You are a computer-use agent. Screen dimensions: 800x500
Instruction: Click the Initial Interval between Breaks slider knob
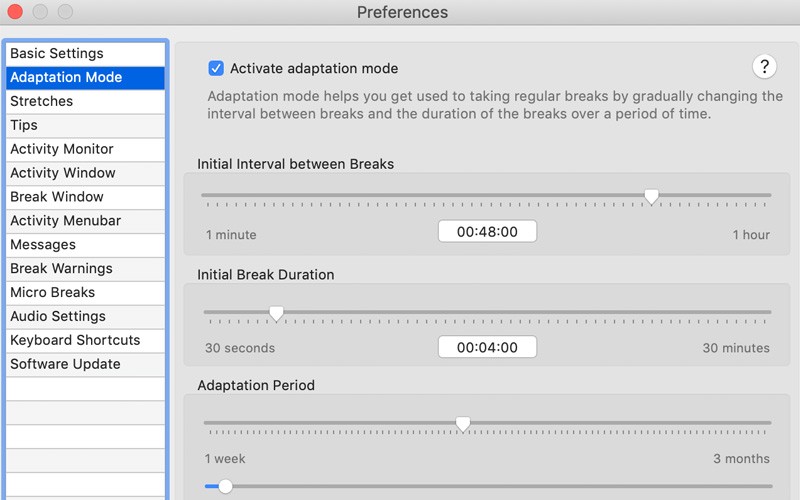651,196
